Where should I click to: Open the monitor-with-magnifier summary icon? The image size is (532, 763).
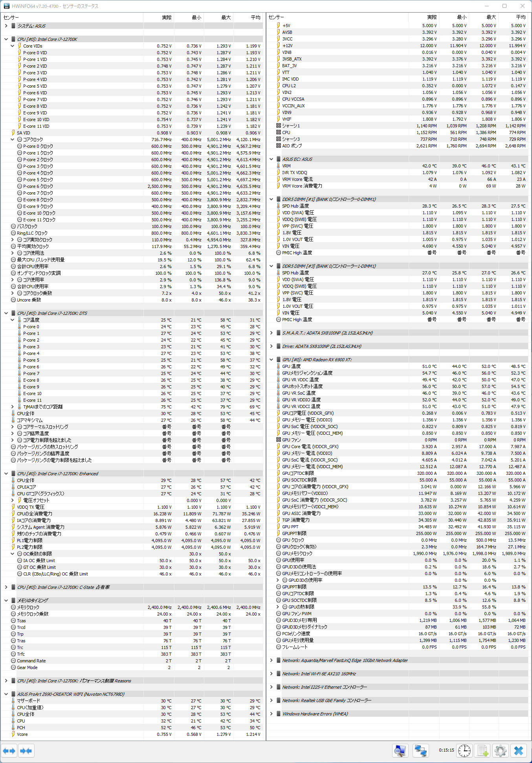[400, 751]
